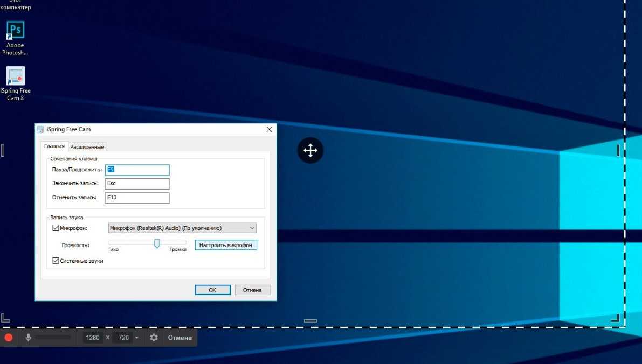Click the Настроить микрофон button

(226, 245)
